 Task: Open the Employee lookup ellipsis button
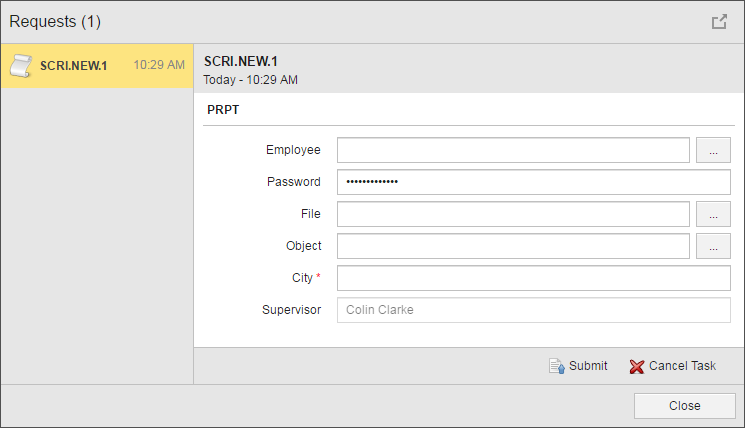713,150
